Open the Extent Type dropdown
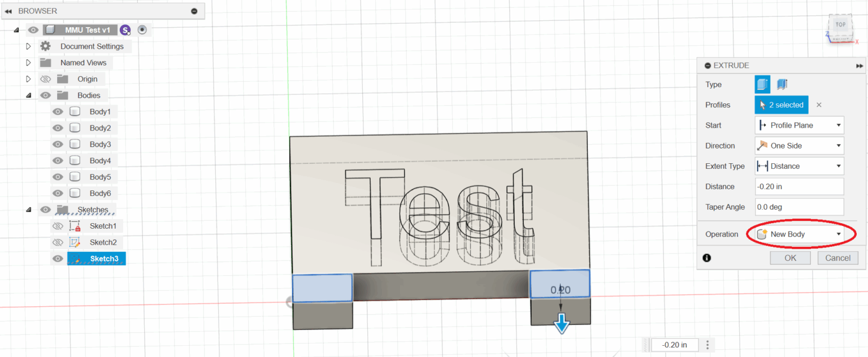The width and height of the screenshot is (868, 357). [799, 166]
